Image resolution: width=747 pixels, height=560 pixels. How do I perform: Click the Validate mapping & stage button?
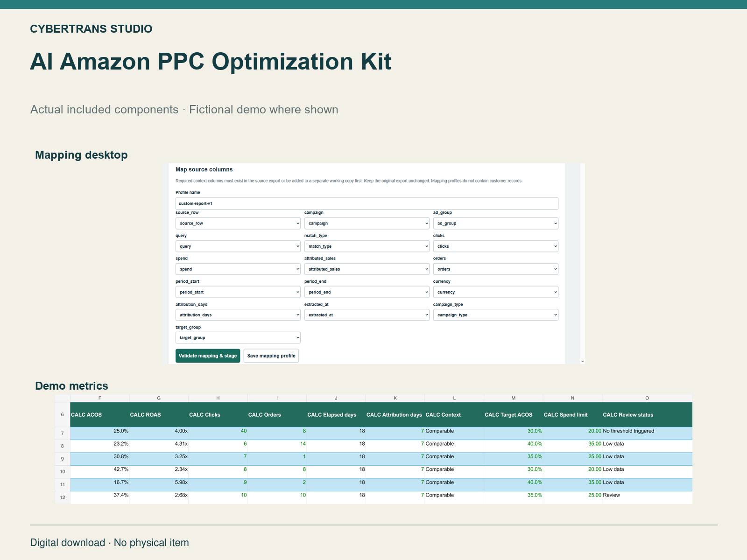pyautogui.click(x=208, y=356)
